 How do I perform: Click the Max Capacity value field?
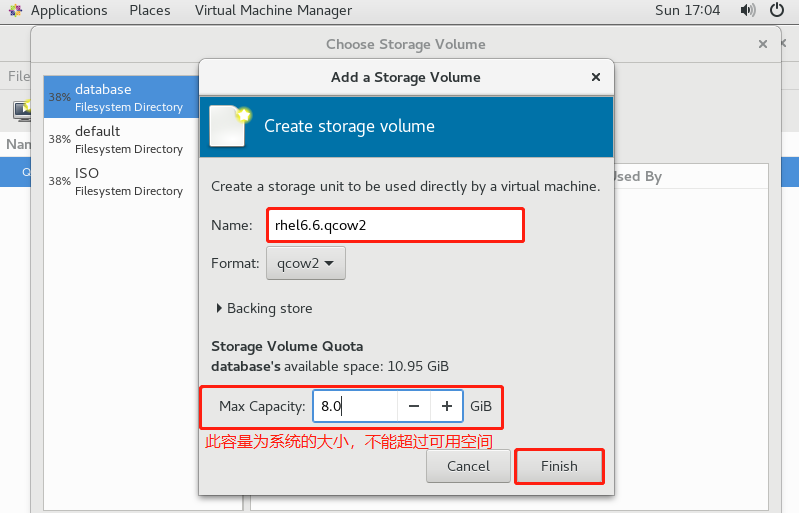[355, 407]
